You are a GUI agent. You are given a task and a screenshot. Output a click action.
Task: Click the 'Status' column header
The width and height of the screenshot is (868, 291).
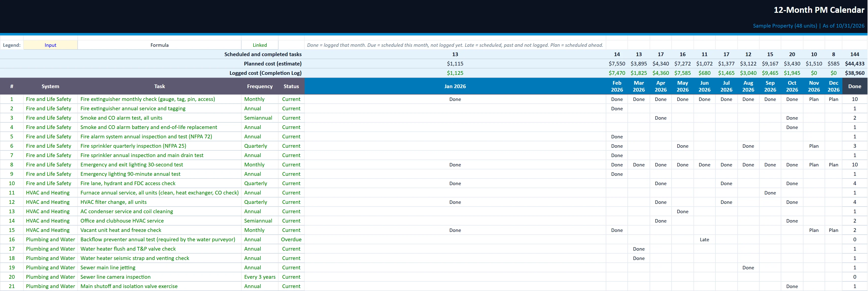(291, 86)
